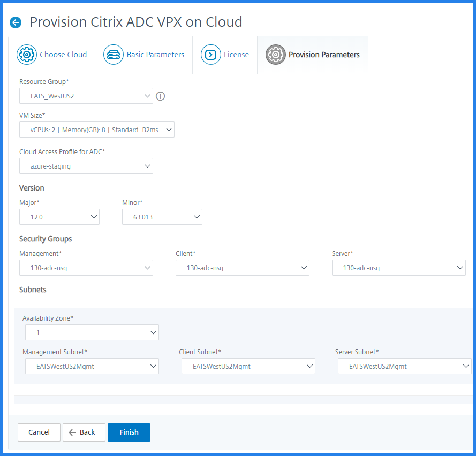476x456 pixels.
Task: Open Client security group dropdown
Action: (x=243, y=268)
